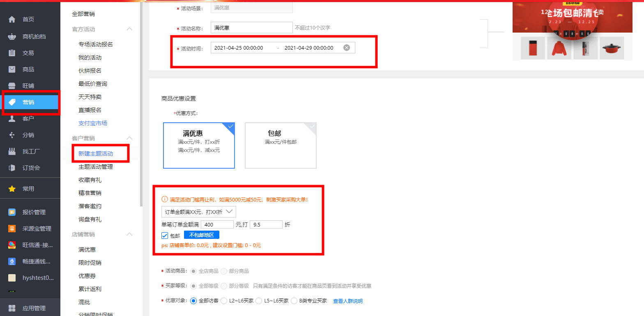Screen dimensions: 644x316
Task: Collapse the 店铺营销 section chevron
Action: tap(129, 234)
